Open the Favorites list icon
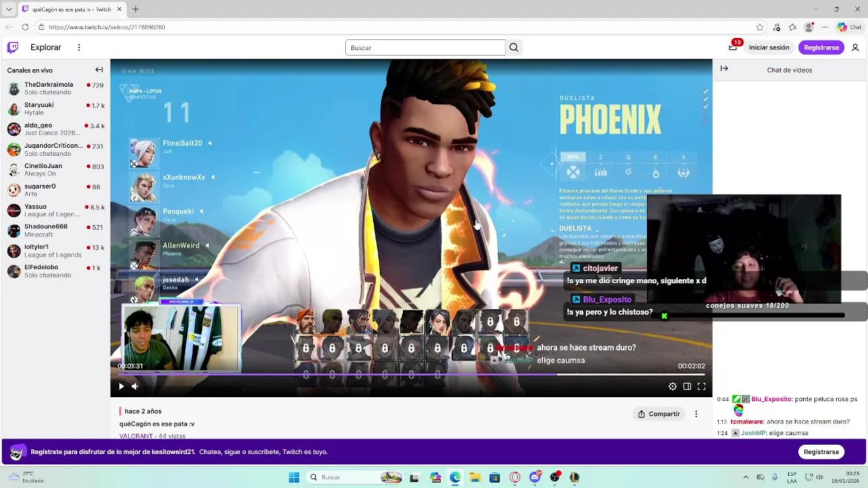Screen dimensions: 868x488 click(x=793, y=27)
